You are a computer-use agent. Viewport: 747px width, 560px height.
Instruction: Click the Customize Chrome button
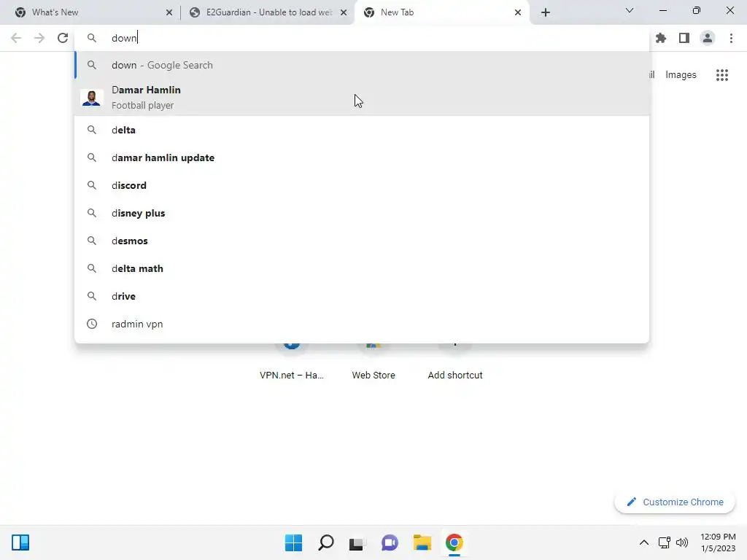675,502
